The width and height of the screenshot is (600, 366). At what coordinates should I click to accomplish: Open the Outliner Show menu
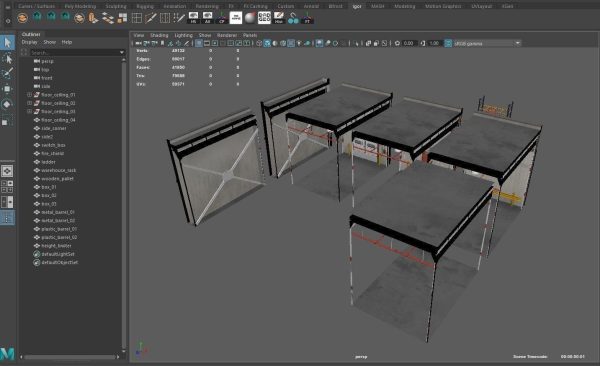[49, 42]
